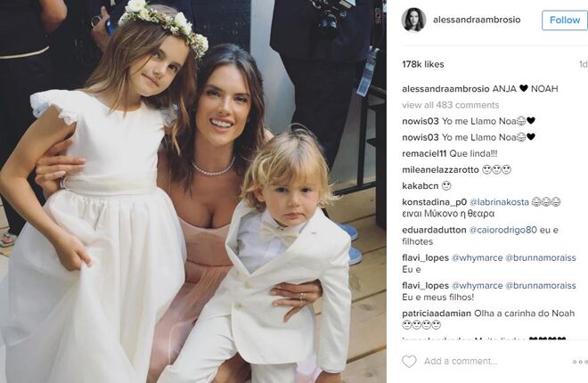Image resolution: width=588 pixels, height=383 pixels.
Task: Open alessandraambrosio username in header
Action: [x=477, y=20]
